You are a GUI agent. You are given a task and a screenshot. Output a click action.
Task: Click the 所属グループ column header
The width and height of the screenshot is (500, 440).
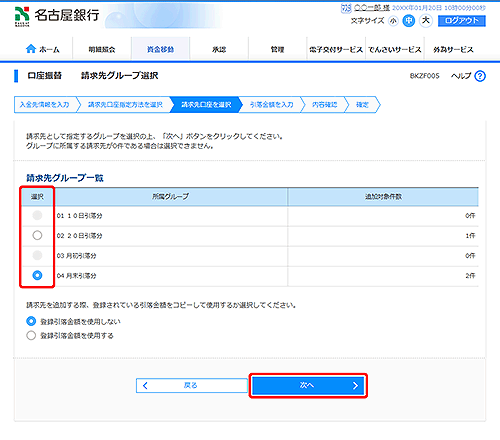click(x=171, y=197)
